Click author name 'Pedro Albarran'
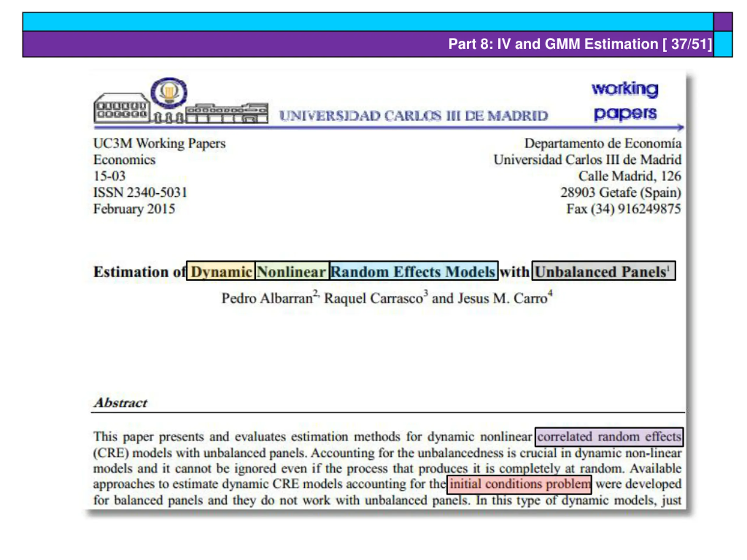 pyautogui.click(x=267, y=298)
